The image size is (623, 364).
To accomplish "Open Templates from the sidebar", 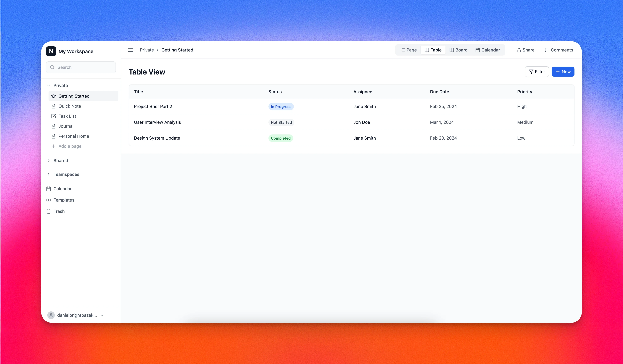I will (81, 200).
